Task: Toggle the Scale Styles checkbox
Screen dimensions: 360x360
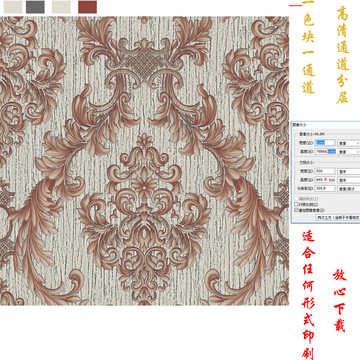Action: pyautogui.click(x=296, y=199)
